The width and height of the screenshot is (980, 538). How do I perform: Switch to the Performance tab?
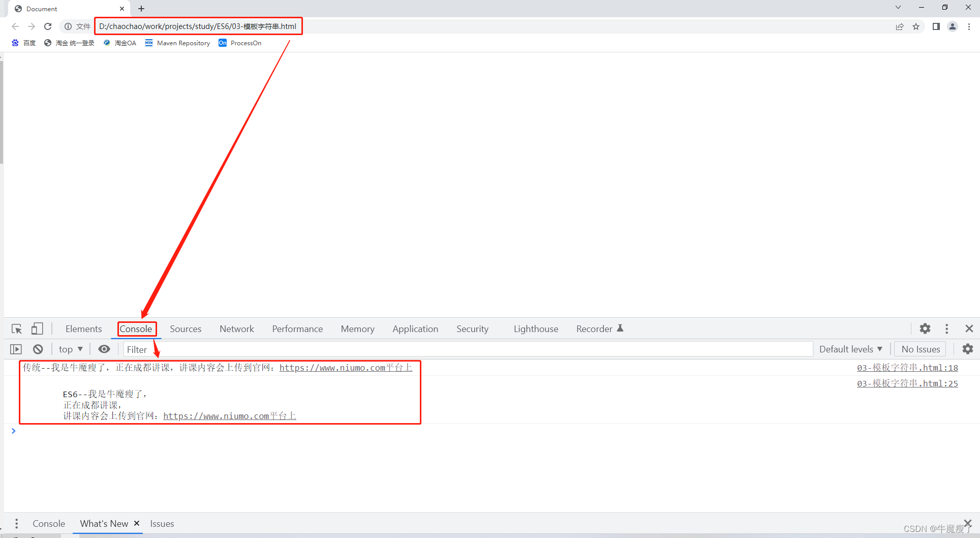[x=297, y=329]
